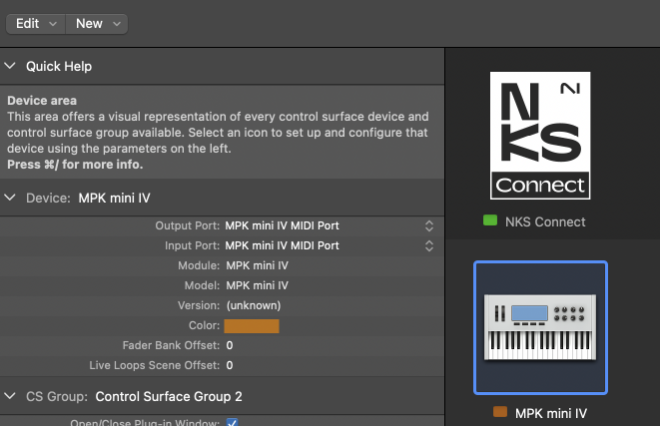This screenshot has height=426, width=660.
Task: Click the orange MPK mini IV color indicator
Action: coord(500,412)
